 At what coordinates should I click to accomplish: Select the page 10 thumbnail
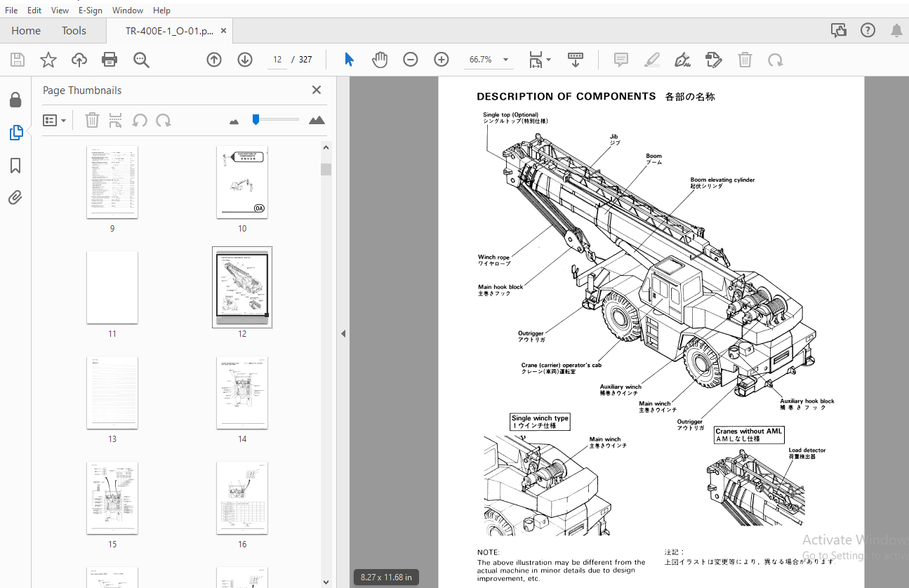[x=242, y=182]
